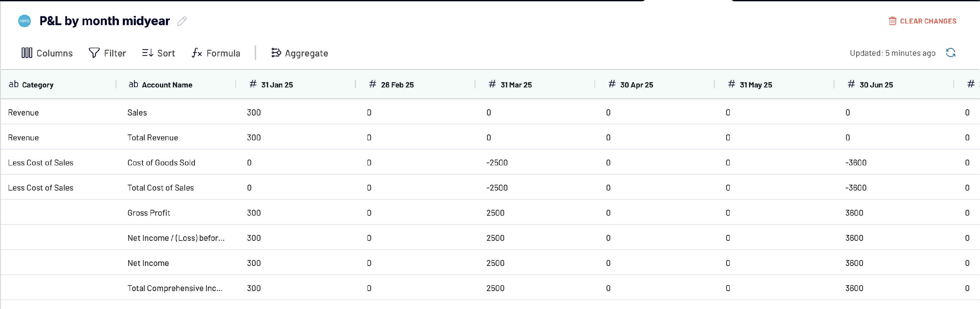This screenshot has width=980, height=309.
Task: Open the Columns panel
Action: click(x=47, y=53)
